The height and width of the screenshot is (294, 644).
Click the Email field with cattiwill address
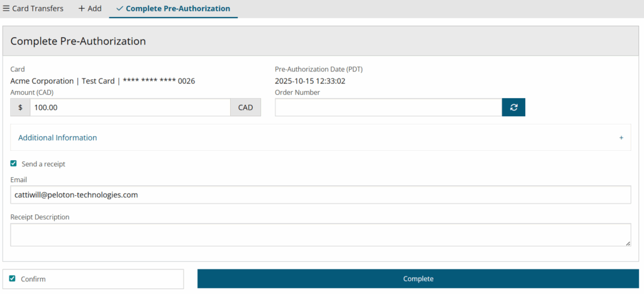[x=321, y=195]
